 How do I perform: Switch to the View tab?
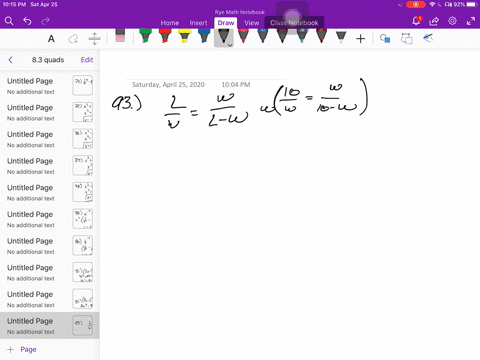click(x=251, y=23)
